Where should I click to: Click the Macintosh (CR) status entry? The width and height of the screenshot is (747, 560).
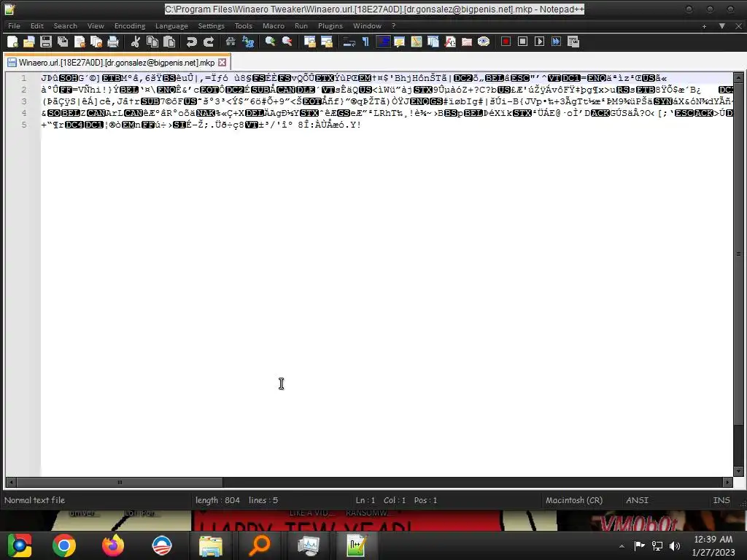click(573, 500)
